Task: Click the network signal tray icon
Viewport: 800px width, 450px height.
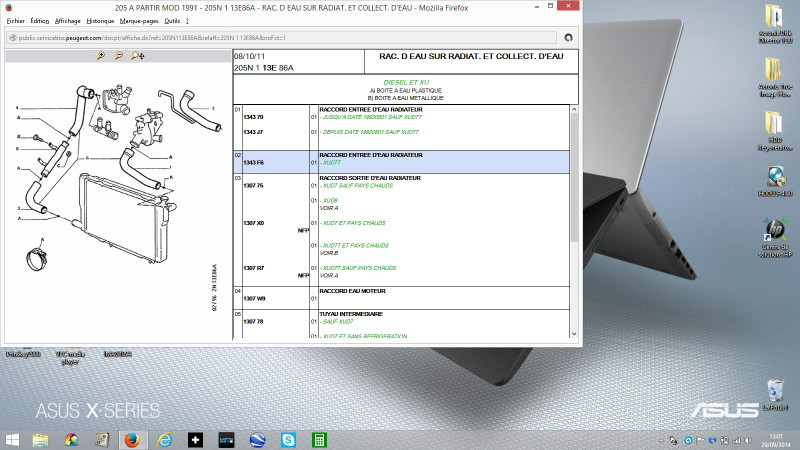Action: (736, 440)
